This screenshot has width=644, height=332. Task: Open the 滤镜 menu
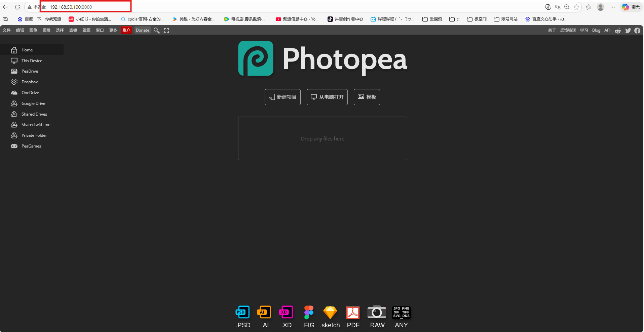point(73,30)
